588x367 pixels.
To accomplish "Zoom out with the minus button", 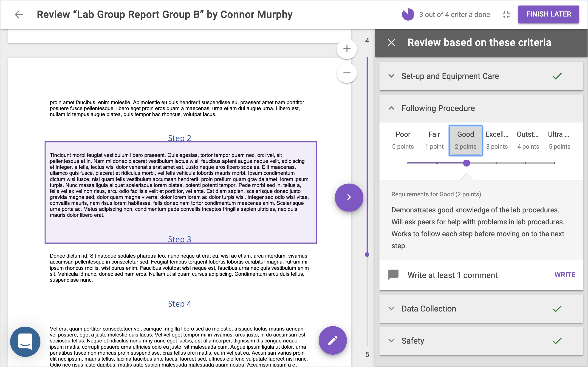I will (347, 73).
